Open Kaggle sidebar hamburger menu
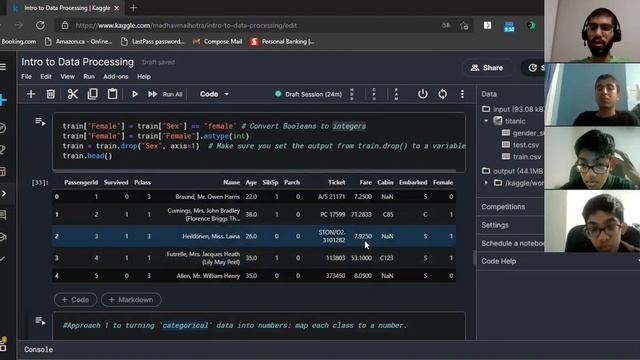Screen dimensions: 640x360 point(3,67)
